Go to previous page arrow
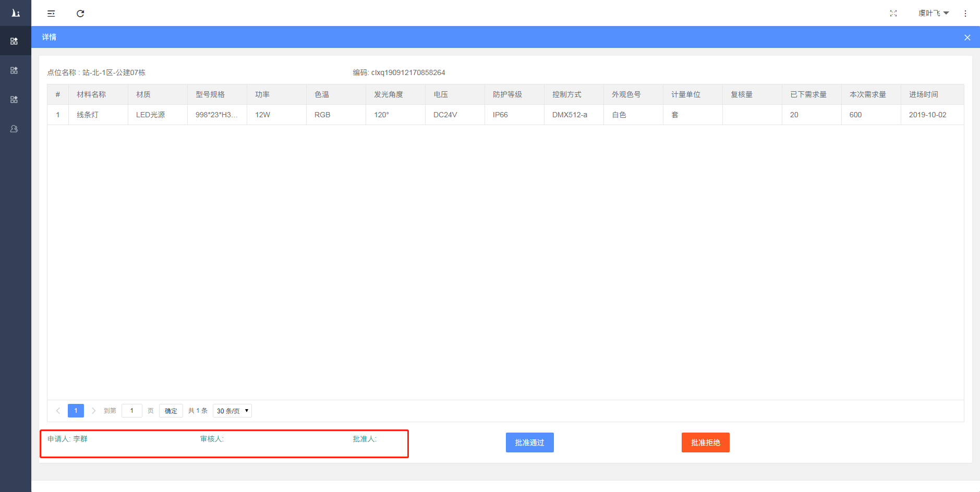The image size is (980, 492). (58, 411)
